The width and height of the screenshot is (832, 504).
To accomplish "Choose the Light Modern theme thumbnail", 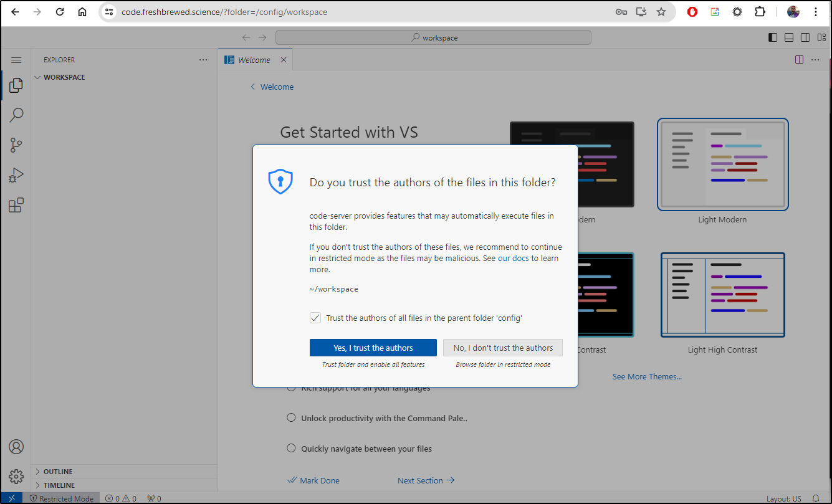I will (722, 164).
